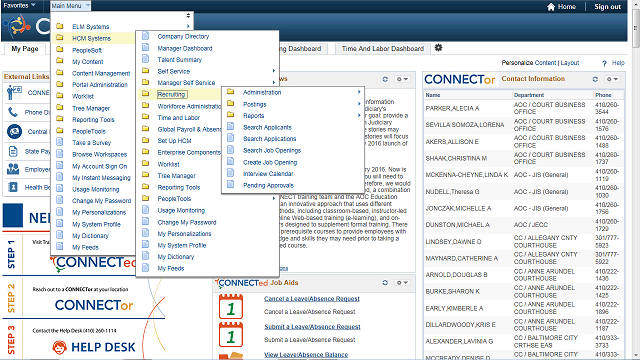Click the Recruiting folder icon
The image size is (640, 360).
coord(146,94)
